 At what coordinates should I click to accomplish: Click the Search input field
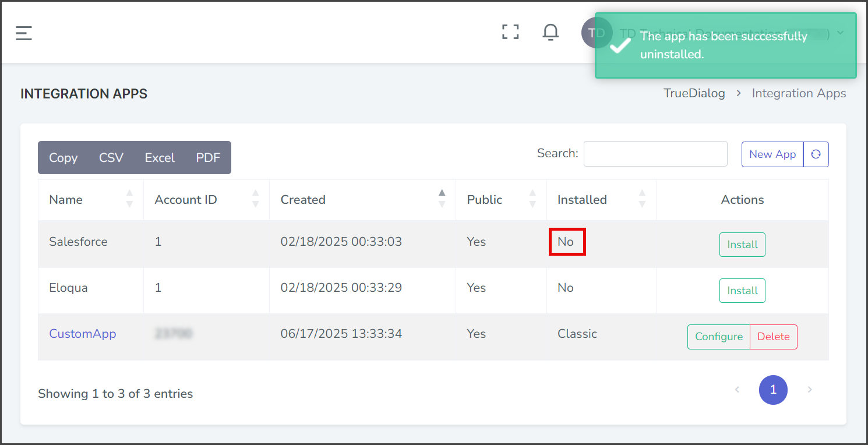pos(655,154)
